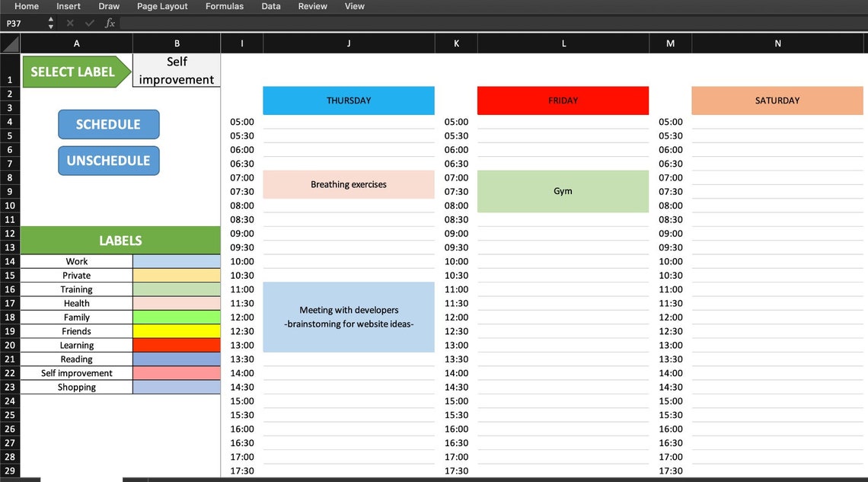Click the Enter checkmark icon in the formula bar
This screenshot has width=868, height=482.
click(89, 23)
